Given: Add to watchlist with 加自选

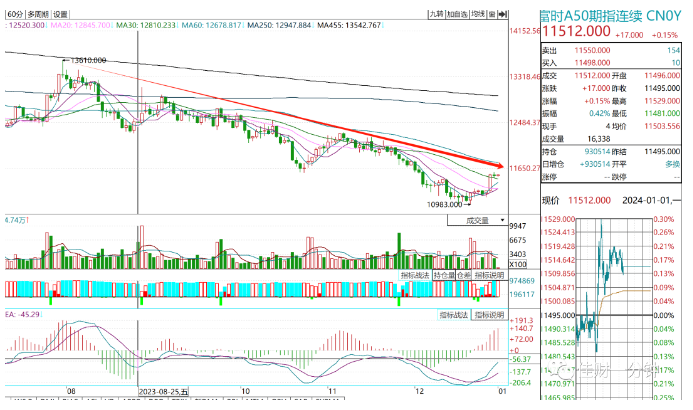Looking at the screenshot, I should (x=457, y=14).
